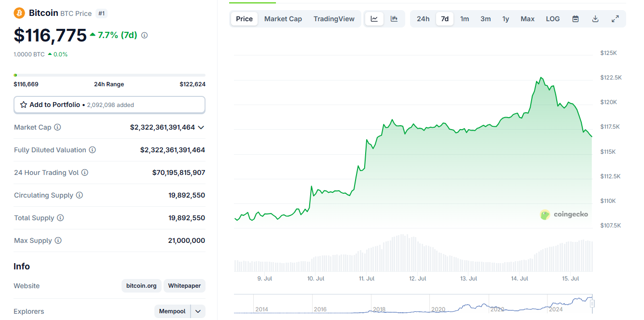644x320 pixels.
Task: Set chart range to 24h
Action: point(423,19)
